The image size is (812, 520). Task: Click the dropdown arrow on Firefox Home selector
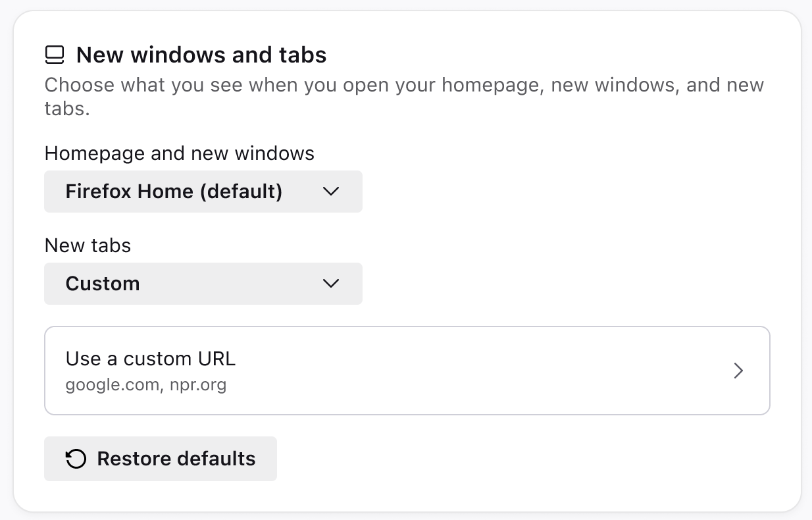(331, 192)
